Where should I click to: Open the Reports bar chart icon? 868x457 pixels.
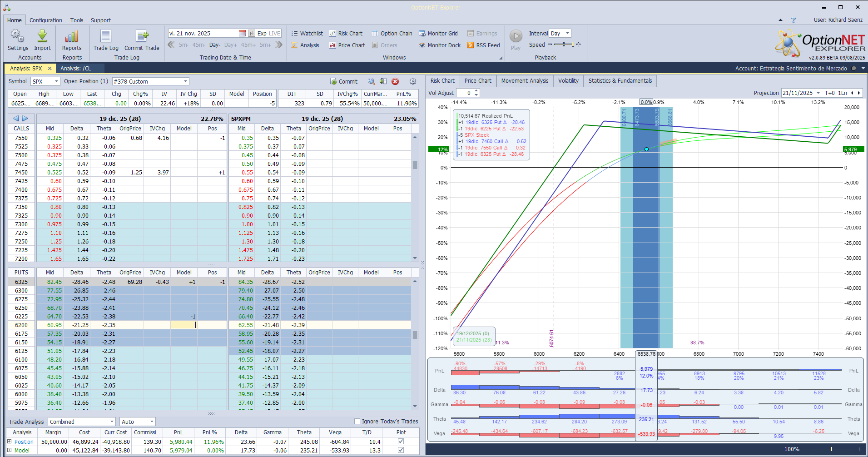tap(72, 37)
